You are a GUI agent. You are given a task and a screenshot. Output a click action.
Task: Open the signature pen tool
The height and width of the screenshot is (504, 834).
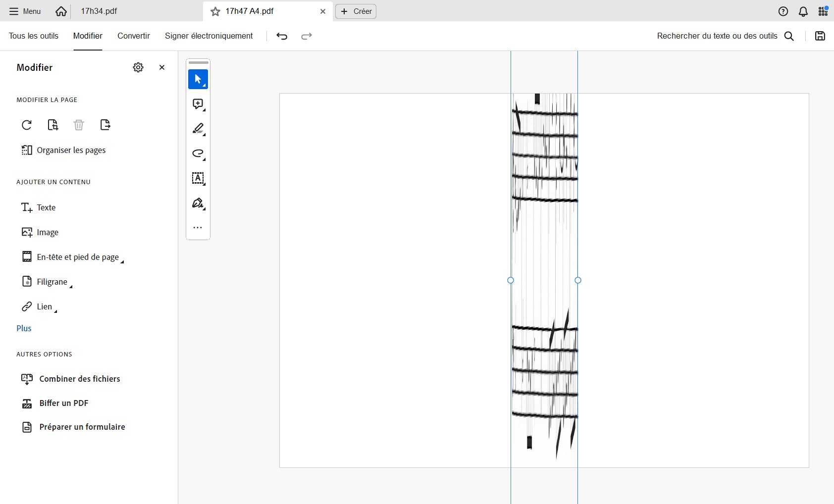click(x=198, y=203)
